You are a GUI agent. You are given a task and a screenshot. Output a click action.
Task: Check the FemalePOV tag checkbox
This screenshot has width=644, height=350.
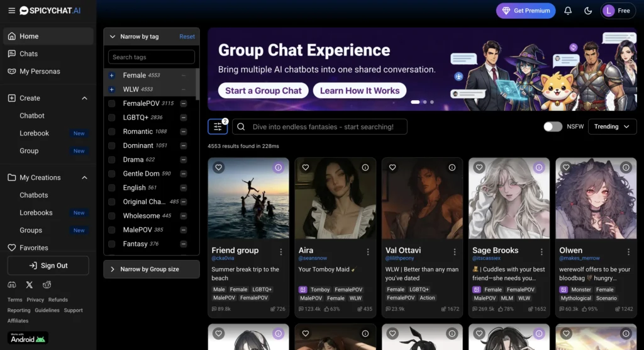pyautogui.click(x=112, y=104)
